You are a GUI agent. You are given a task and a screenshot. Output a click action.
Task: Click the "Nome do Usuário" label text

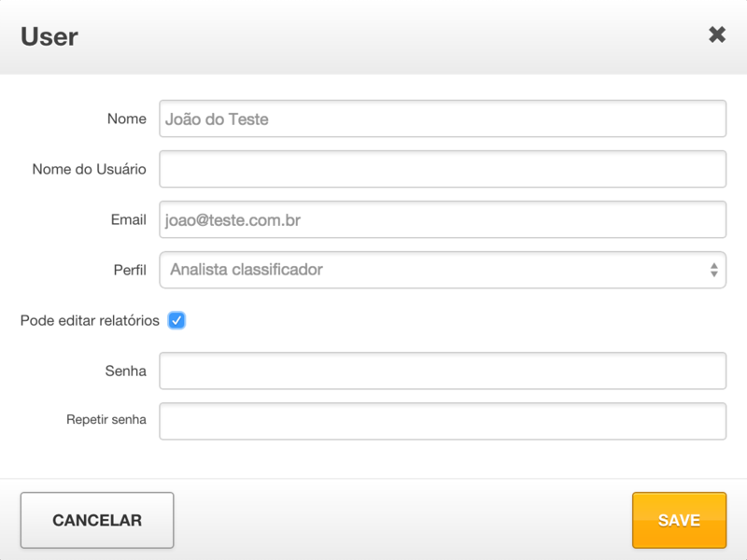coord(90,169)
